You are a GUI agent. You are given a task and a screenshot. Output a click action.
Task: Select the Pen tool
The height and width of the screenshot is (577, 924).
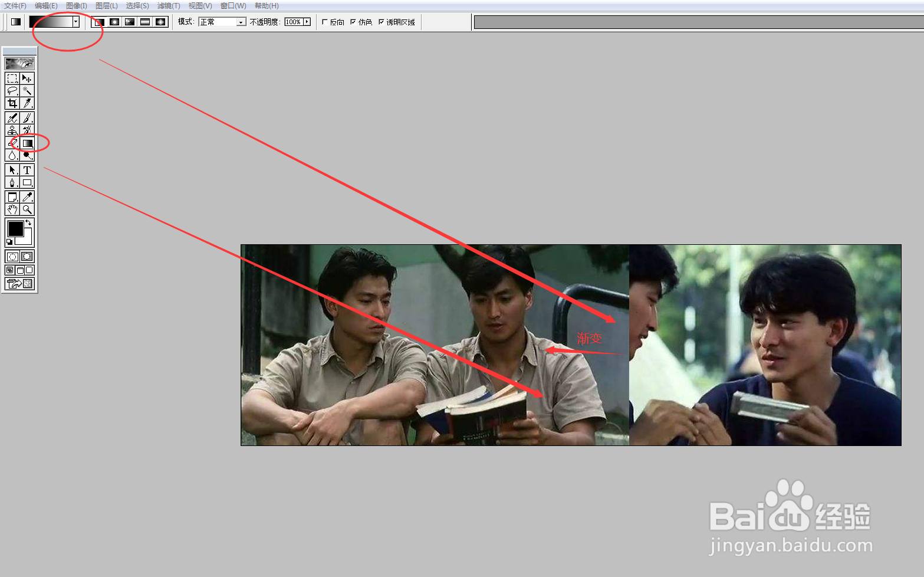pyautogui.click(x=12, y=182)
